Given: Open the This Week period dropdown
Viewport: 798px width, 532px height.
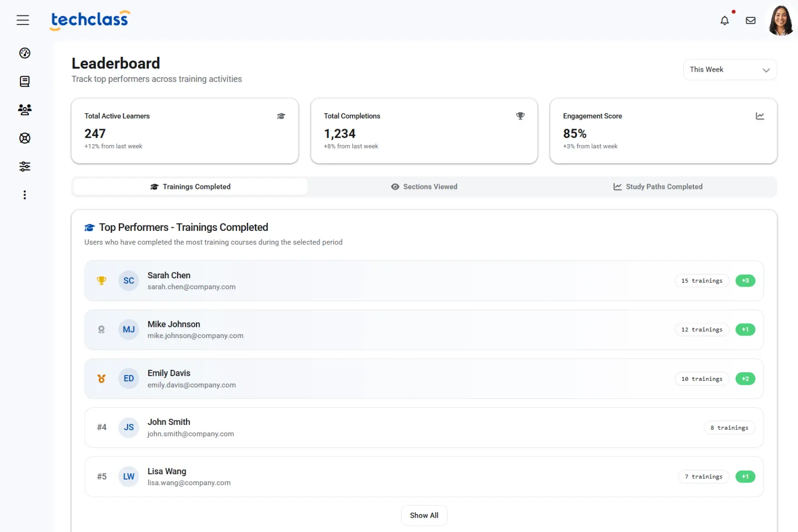Looking at the screenshot, I should coord(729,69).
